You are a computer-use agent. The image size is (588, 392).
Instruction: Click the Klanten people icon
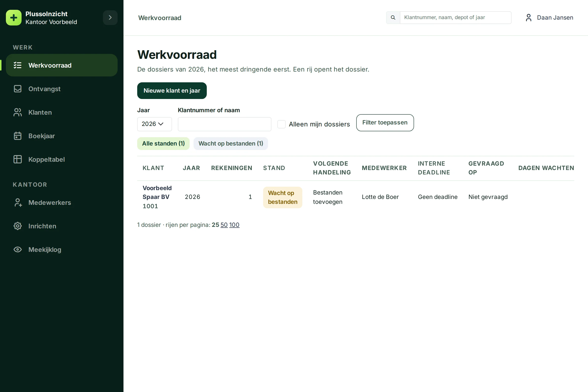point(17,112)
